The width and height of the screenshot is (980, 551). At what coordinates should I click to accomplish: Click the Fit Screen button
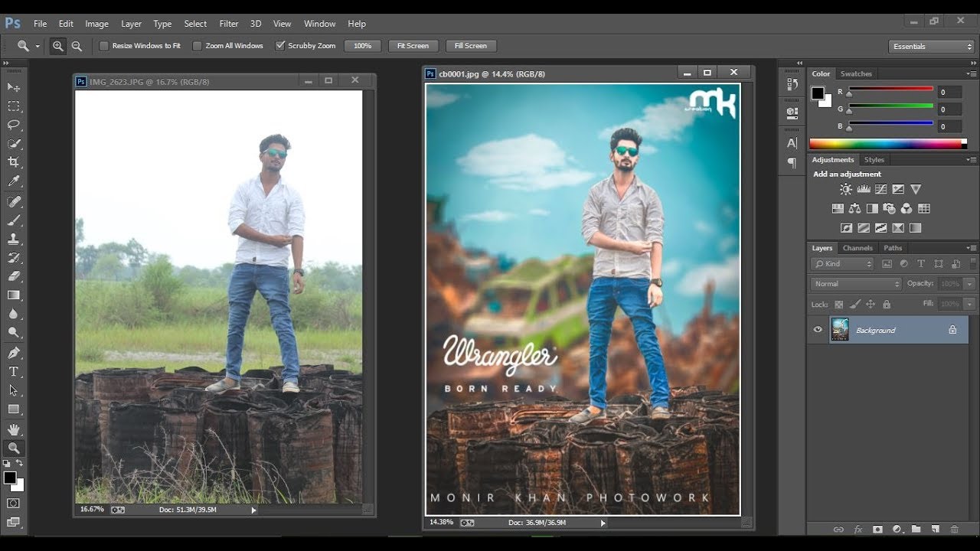[x=413, y=46]
